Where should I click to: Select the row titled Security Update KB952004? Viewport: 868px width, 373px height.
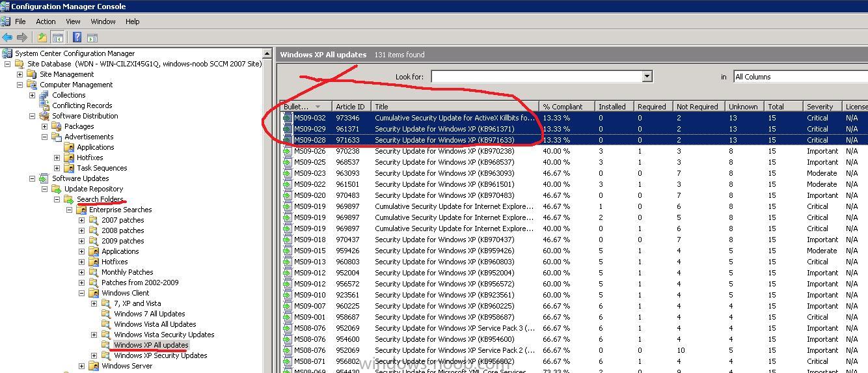[x=574, y=273]
